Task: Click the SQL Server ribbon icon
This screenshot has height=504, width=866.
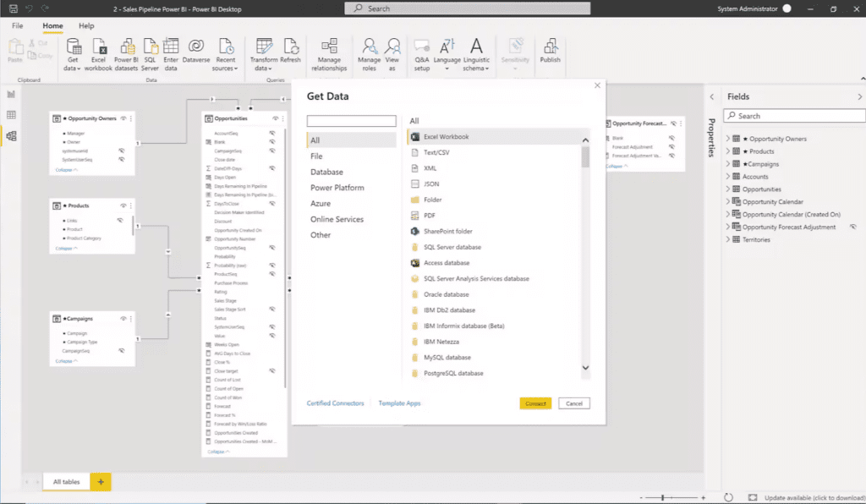Action: [x=150, y=54]
